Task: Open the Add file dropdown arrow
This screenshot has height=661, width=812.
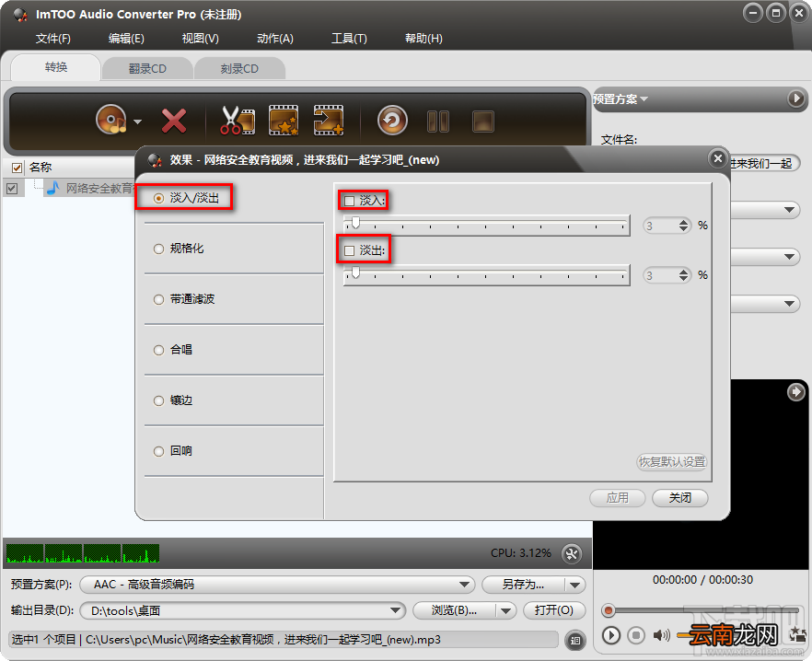Action: pos(137,122)
